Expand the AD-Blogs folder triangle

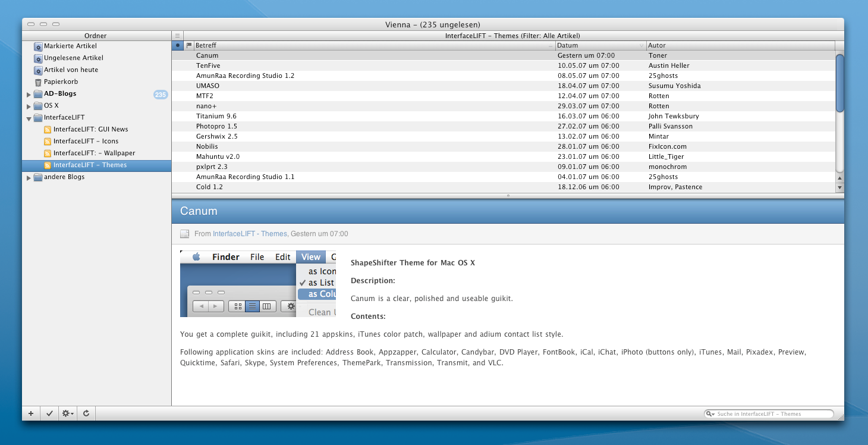[x=29, y=94]
